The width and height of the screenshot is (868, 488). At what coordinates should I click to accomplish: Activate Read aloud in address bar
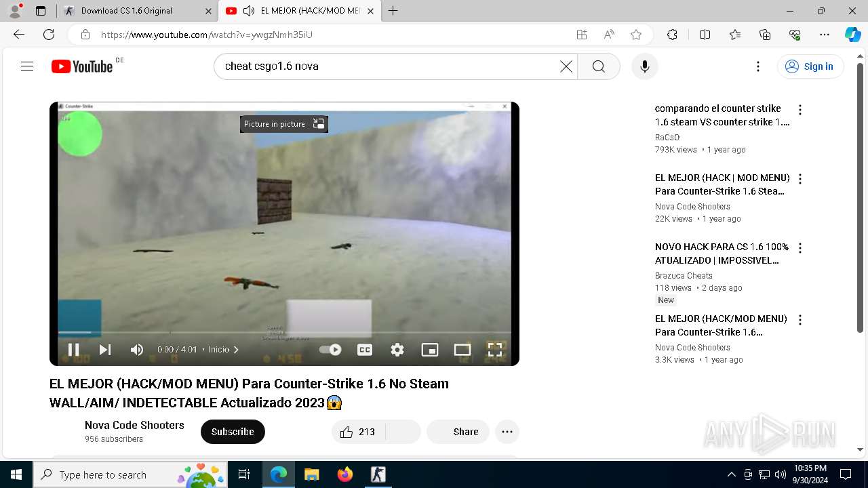tap(609, 35)
